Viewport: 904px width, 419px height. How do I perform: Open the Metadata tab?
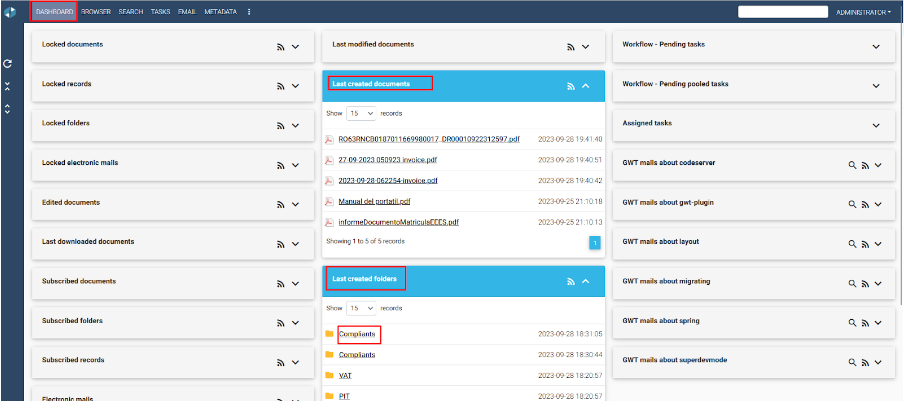coord(220,12)
